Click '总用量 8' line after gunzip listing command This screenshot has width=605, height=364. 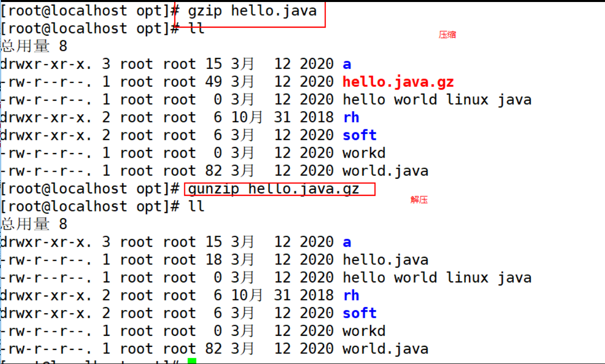[34, 224]
